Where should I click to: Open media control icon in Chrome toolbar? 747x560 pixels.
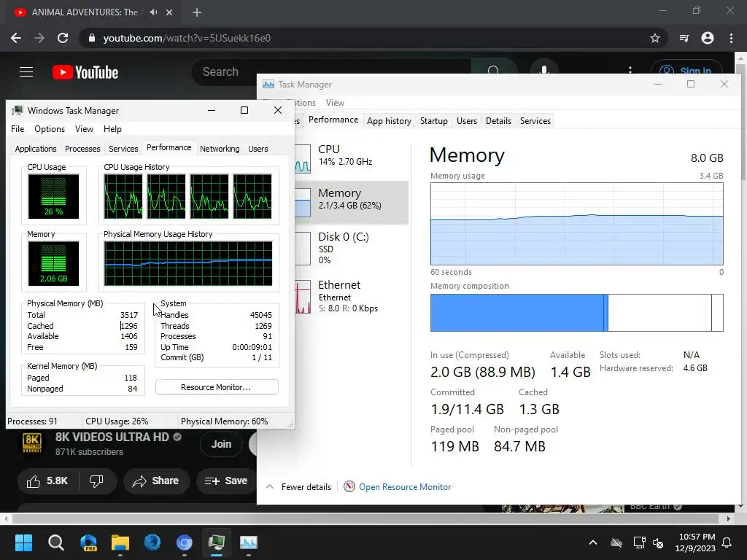[x=684, y=38]
